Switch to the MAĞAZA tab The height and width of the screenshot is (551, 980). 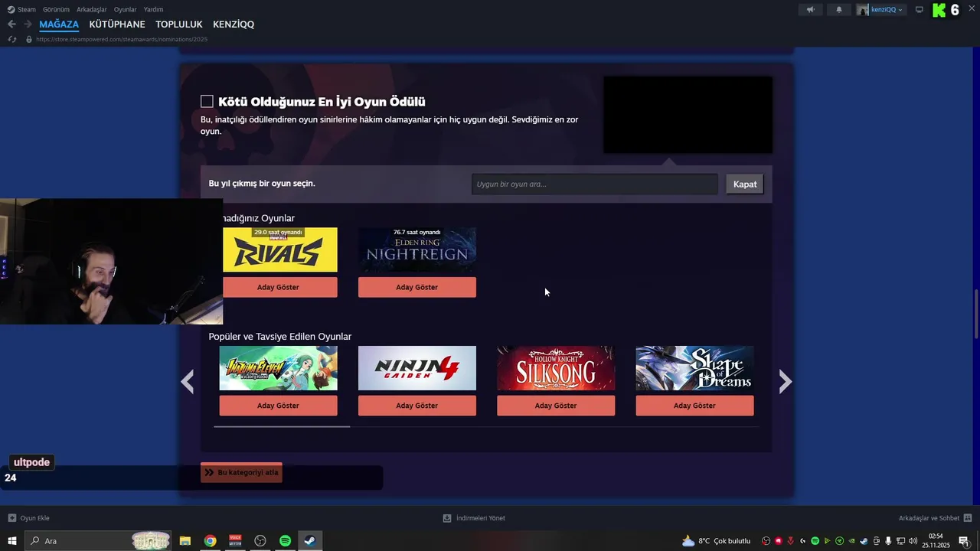click(x=59, y=24)
